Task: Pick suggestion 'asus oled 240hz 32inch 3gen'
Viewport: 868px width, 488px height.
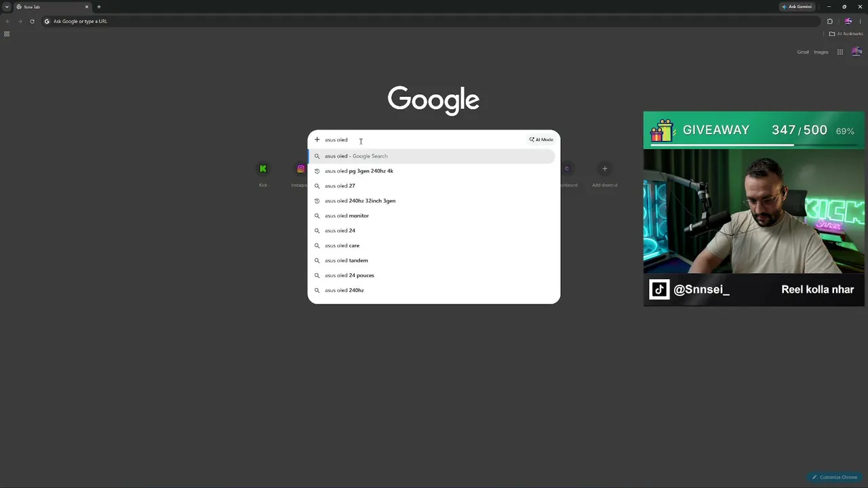Action: [x=431, y=201]
